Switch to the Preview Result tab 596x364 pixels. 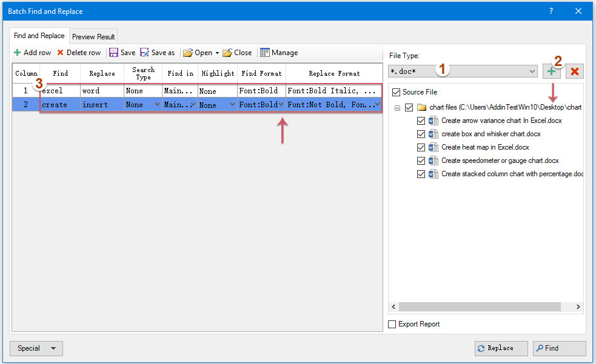pos(93,36)
